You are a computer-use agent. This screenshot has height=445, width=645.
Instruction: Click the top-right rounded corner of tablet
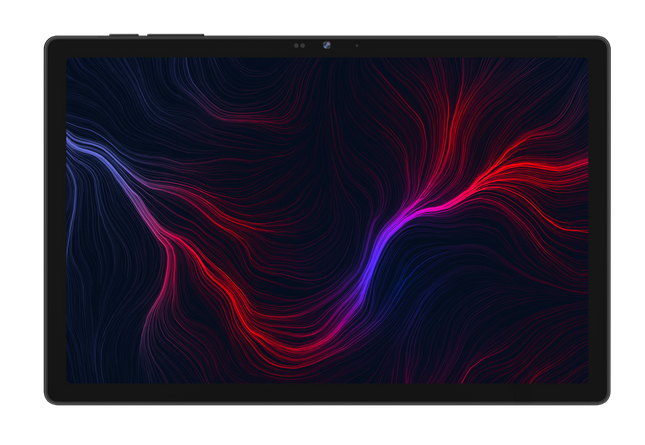point(604,41)
